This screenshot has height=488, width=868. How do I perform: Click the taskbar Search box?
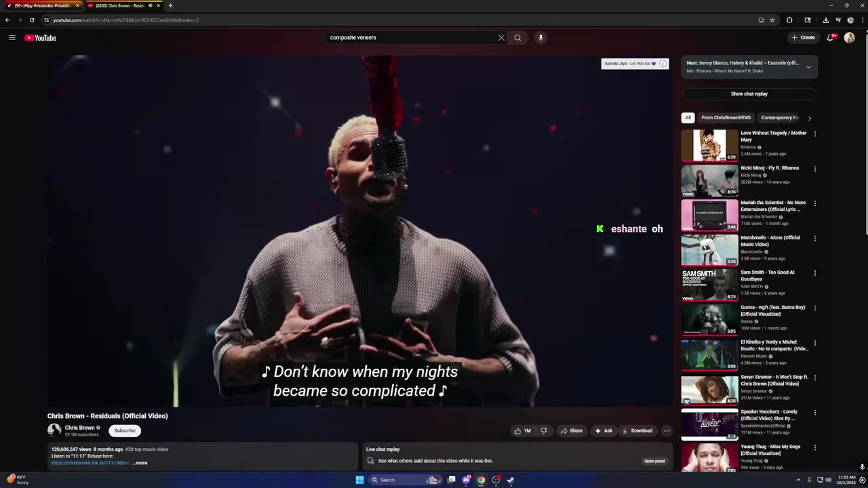click(405, 480)
